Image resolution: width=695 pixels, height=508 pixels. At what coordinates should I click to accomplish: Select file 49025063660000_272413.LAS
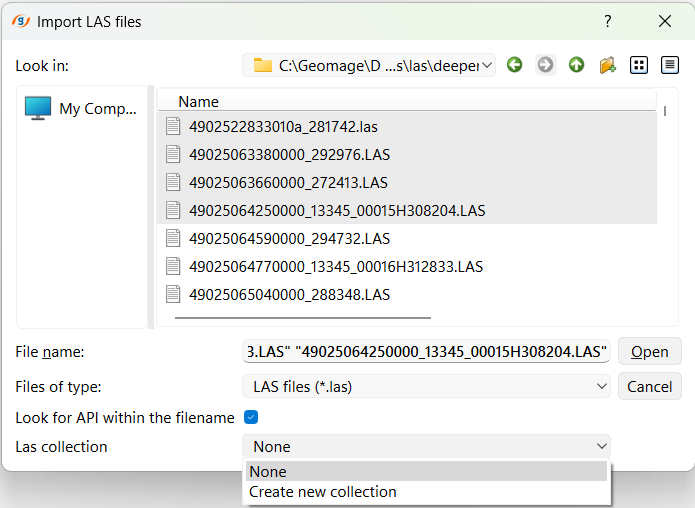coord(407,183)
